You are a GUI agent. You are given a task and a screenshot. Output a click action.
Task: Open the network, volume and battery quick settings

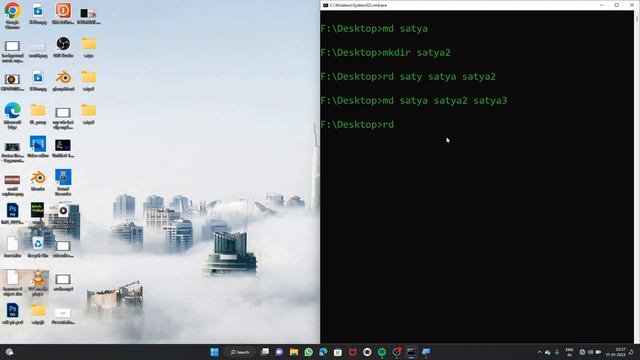pyautogui.click(x=590, y=352)
